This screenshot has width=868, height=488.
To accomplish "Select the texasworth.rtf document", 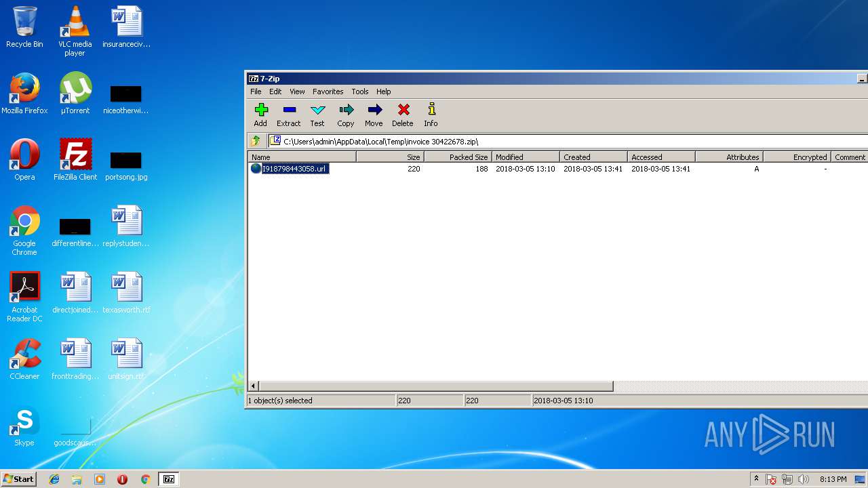I will click(126, 293).
